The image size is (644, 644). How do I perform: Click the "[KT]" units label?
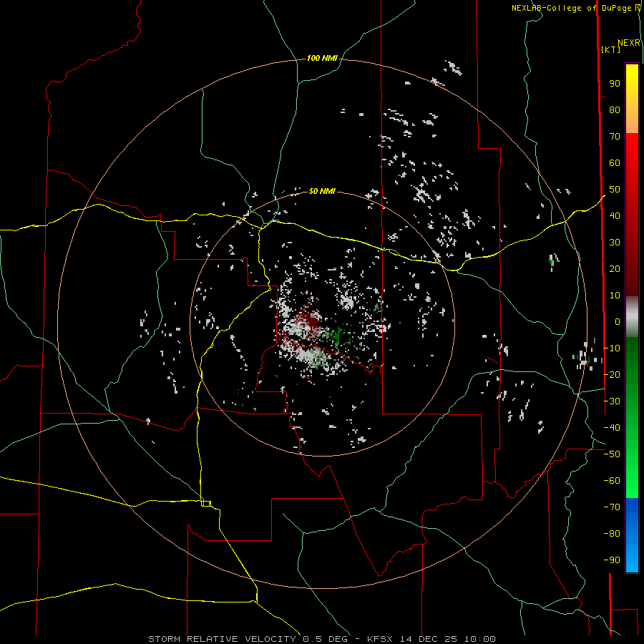[x=610, y=49]
